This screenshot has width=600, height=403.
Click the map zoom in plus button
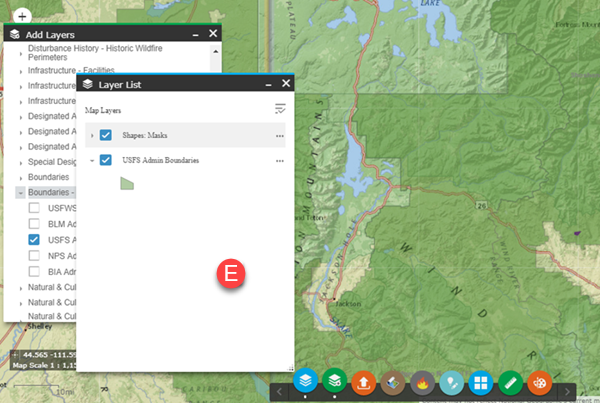click(22, 16)
